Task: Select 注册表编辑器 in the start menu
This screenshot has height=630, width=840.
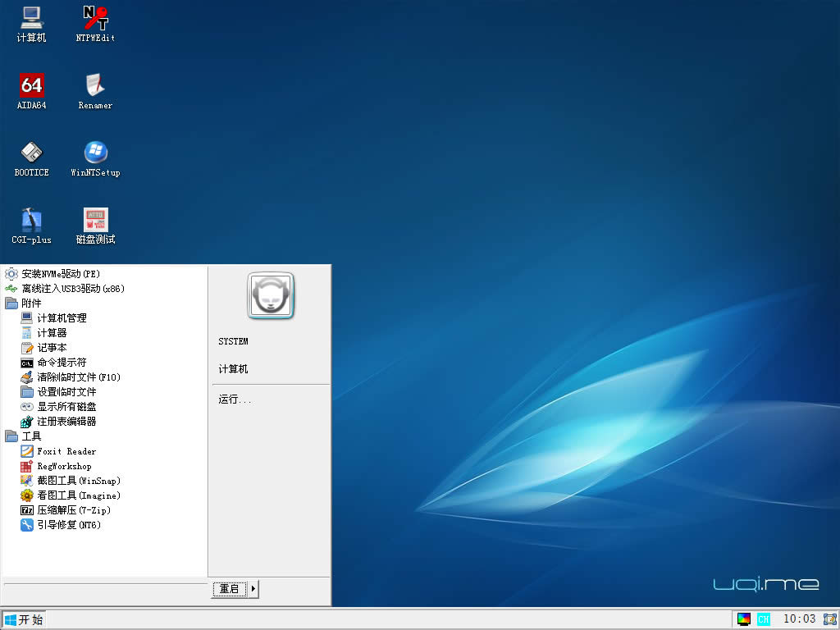Action: (x=66, y=422)
